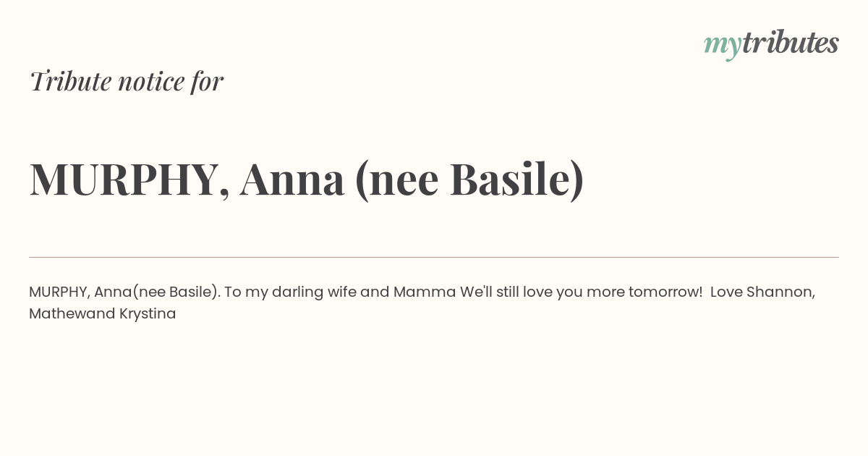Select the green "my" part of logo
This screenshot has width=868, height=456.
click(722, 47)
